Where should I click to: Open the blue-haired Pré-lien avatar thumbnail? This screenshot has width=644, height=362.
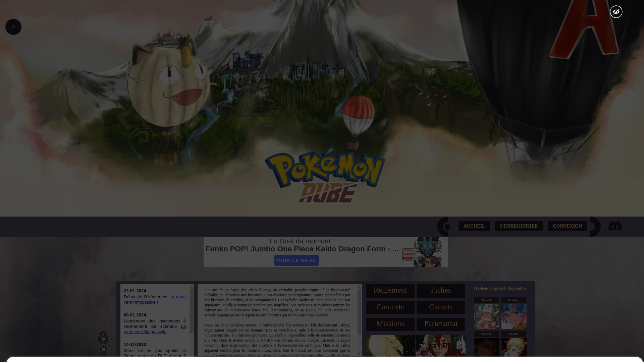pyautogui.click(x=514, y=316)
